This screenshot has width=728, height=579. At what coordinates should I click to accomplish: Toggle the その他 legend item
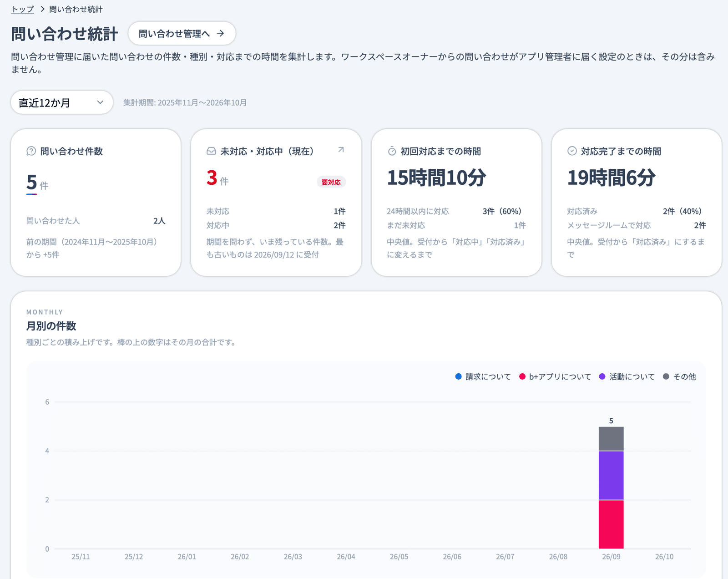tap(679, 376)
